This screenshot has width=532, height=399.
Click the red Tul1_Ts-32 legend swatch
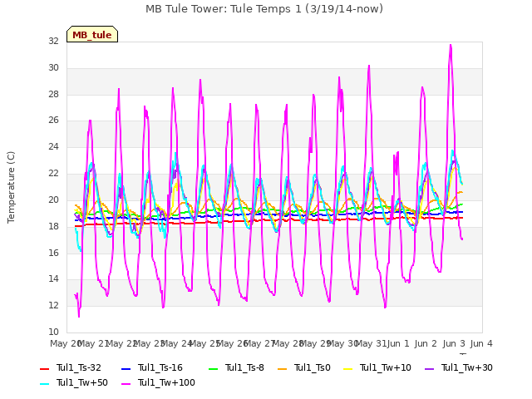44,368
